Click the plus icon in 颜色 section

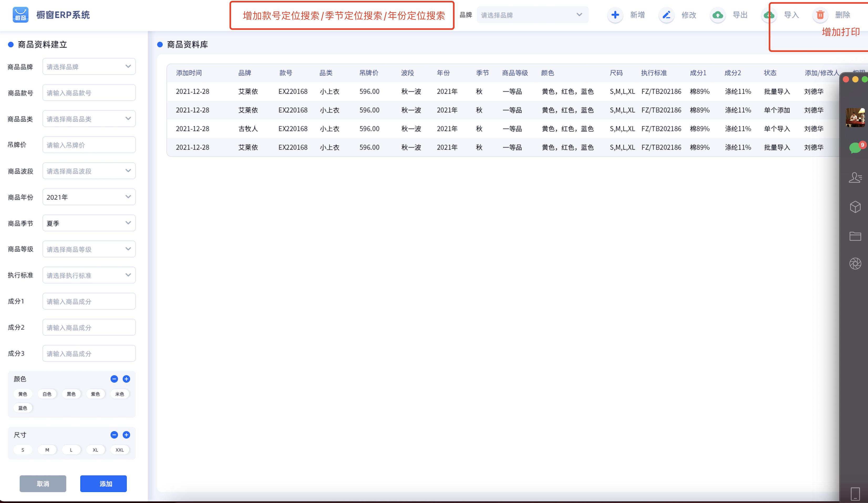point(126,379)
